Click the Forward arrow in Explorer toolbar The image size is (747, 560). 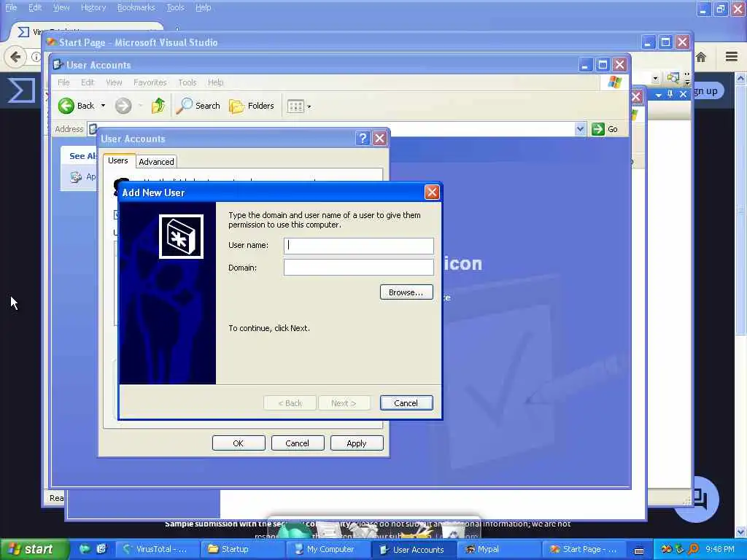tap(123, 106)
